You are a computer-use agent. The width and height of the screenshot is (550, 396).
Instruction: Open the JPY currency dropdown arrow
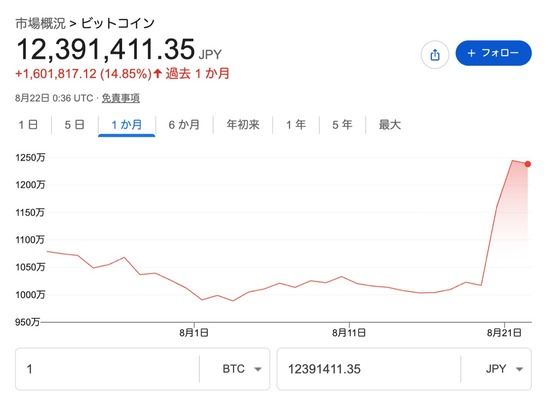coord(519,369)
